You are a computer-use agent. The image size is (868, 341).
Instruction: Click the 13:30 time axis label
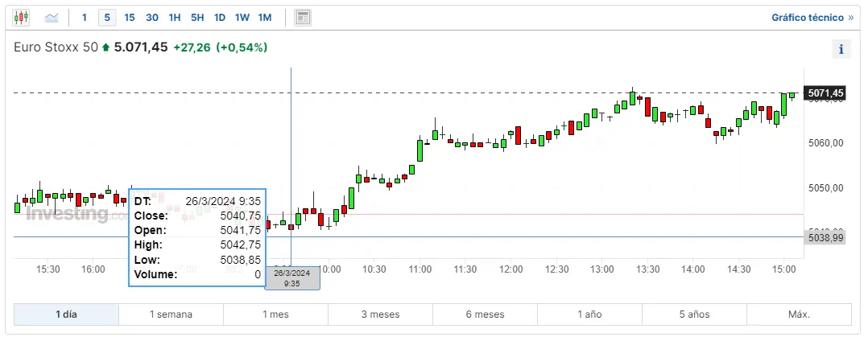click(x=647, y=269)
